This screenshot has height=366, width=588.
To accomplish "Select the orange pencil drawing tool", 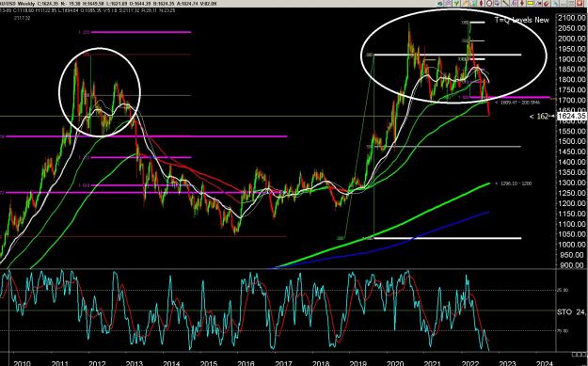I will pyautogui.click(x=465, y=4).
